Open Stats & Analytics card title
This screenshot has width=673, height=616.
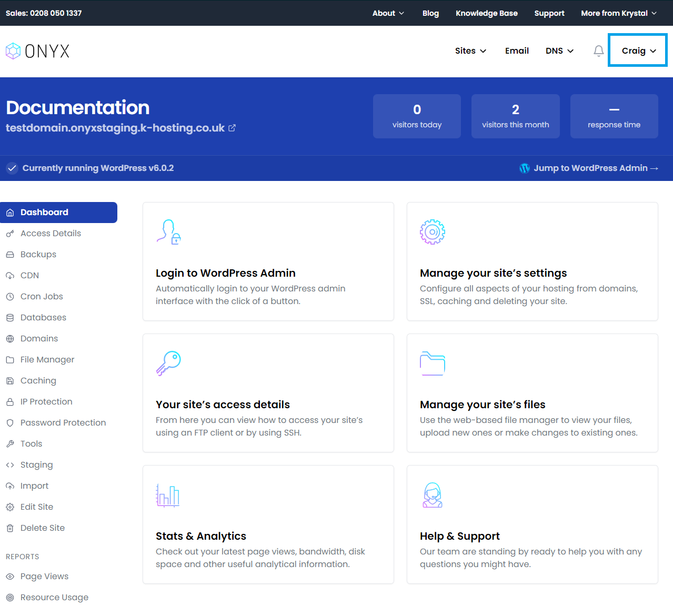pos(201,536)
